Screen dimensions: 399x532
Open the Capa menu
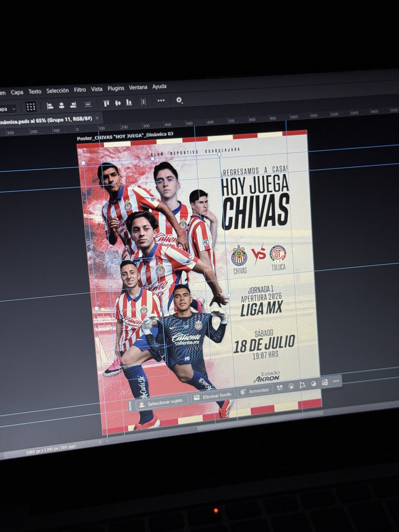[x=17, y=92]
